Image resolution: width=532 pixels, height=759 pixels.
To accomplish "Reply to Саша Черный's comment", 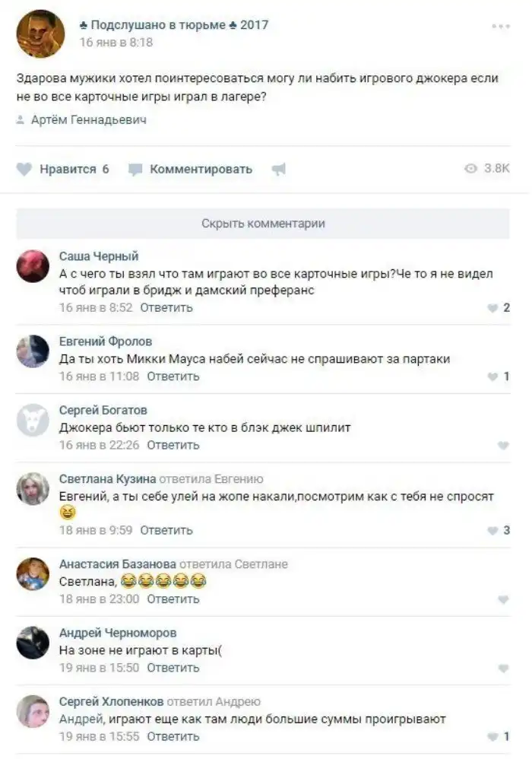I will pyautogui.click(x=166, y=308).
